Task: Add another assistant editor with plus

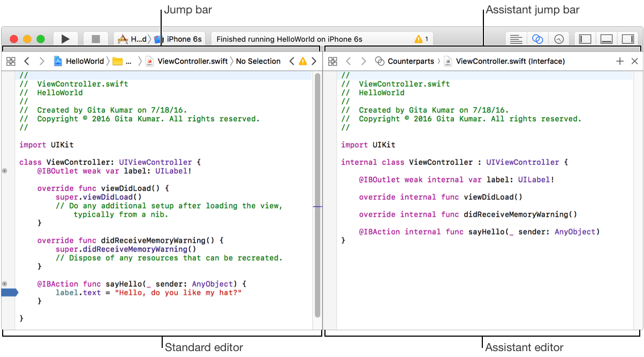Action: click(x=620, y=62)
